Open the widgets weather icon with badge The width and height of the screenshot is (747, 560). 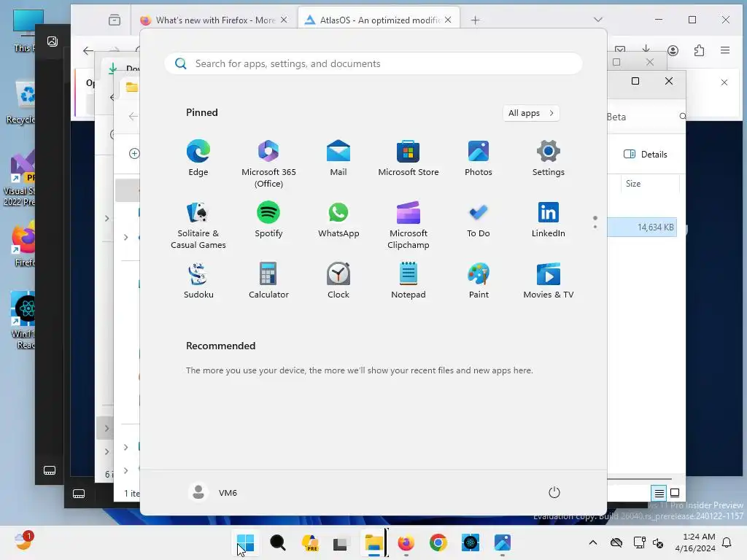[x=23, y=541]
